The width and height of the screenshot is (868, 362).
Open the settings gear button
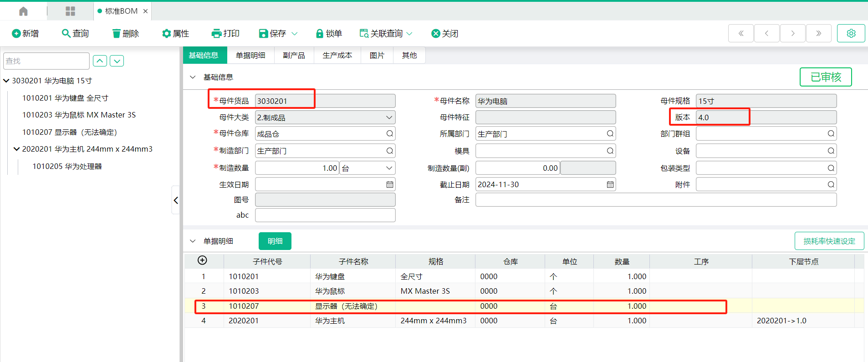click(x=851, y=33)
